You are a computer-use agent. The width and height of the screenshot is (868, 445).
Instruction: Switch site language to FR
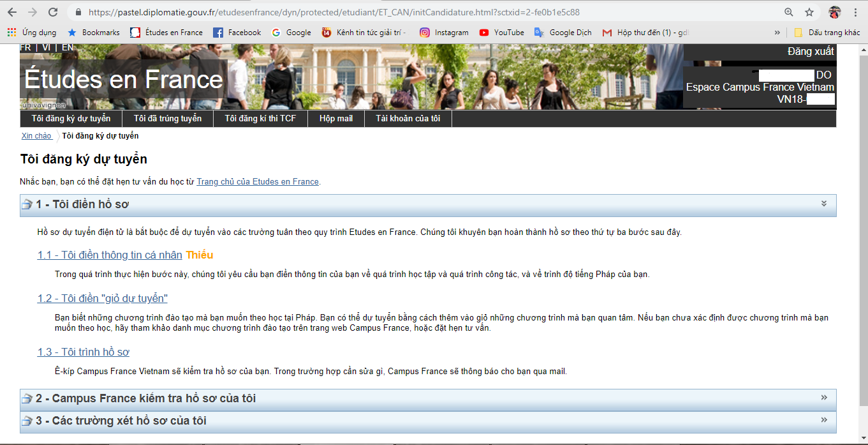26,47
